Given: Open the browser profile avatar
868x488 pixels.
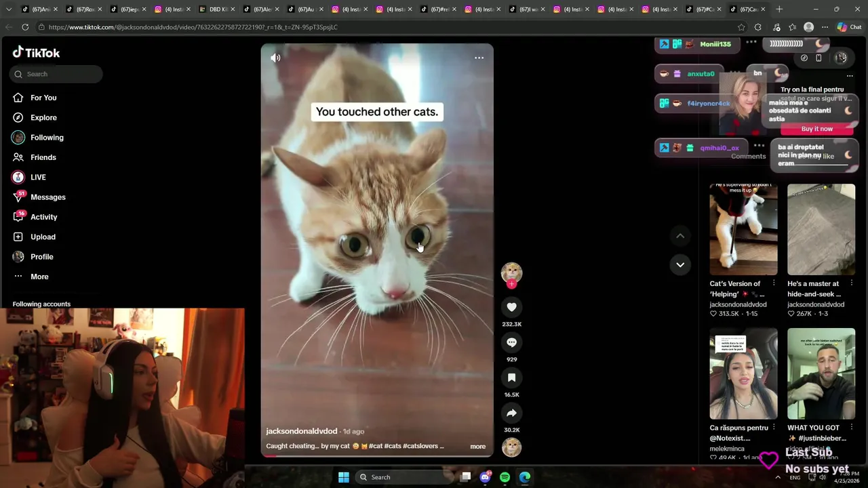Looking at the screenshot, I should (x=808, y=27).
